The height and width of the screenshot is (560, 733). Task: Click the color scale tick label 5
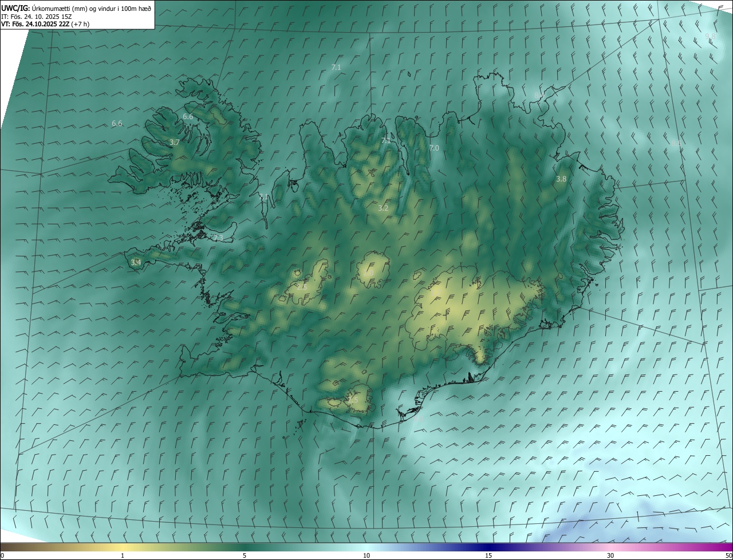(x=245, y=555)
